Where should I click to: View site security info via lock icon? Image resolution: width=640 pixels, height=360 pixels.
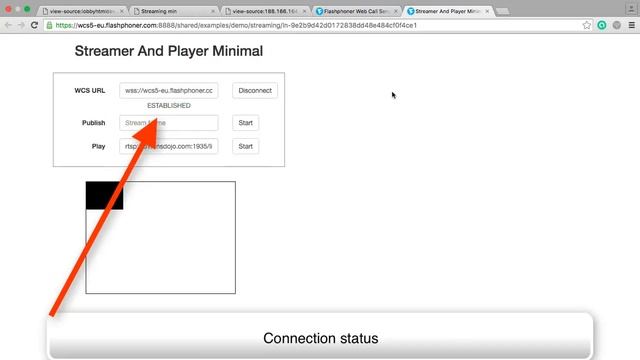[x=49, y=25]
